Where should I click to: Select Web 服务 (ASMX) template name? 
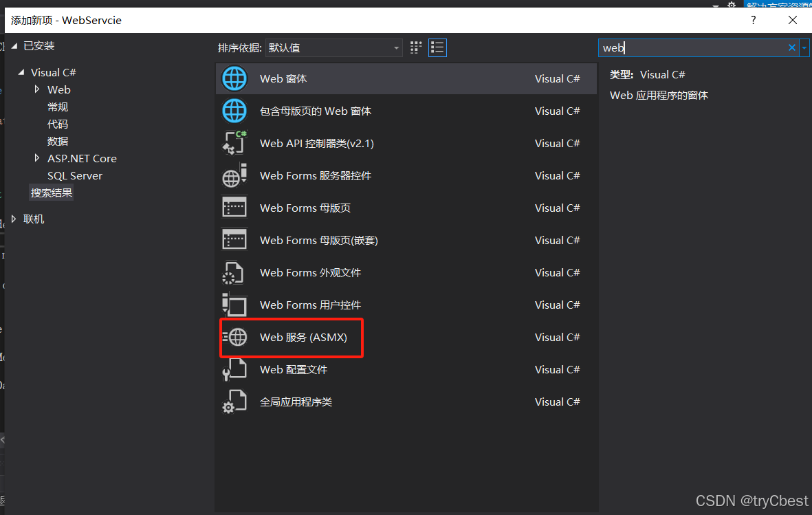[x=303, y=338]
